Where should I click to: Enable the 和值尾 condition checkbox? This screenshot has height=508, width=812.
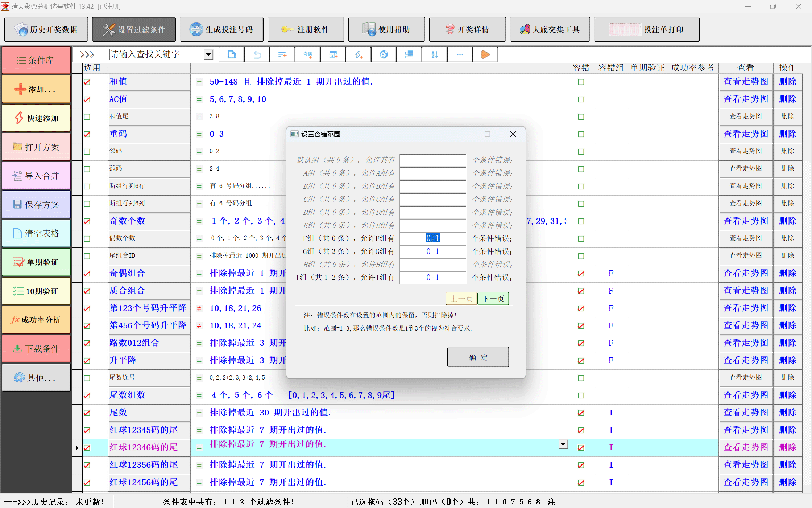87,117
